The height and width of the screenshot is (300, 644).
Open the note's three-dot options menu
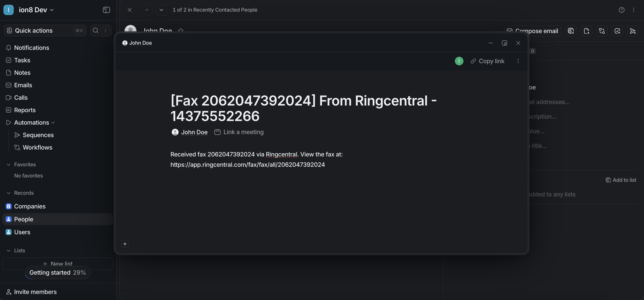pos(518,61)
